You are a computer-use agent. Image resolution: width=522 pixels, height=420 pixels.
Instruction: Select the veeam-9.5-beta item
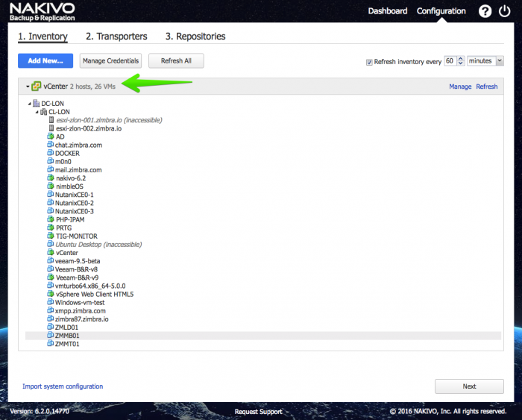(x=78, y=261)
